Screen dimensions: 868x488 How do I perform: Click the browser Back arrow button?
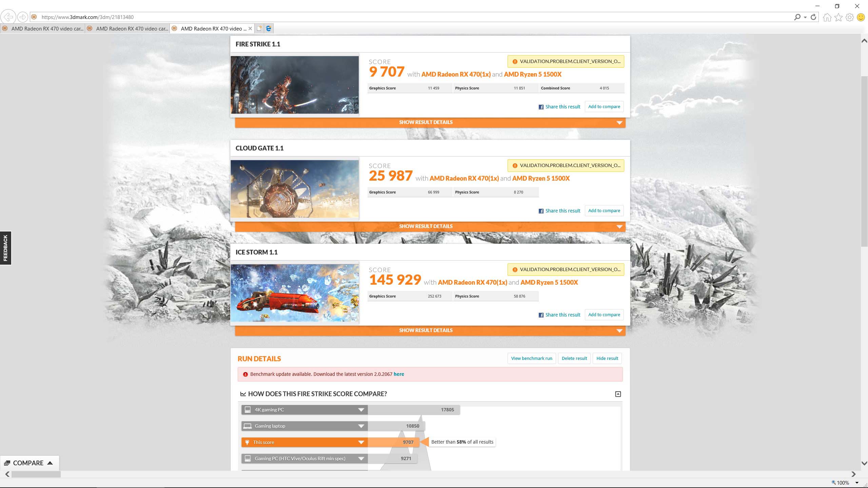[8, 17]
